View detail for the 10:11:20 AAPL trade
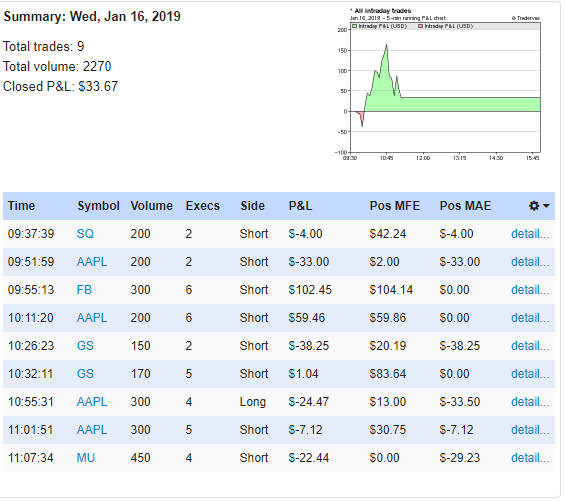Screen dimensions: 565x501 (530, 318)
